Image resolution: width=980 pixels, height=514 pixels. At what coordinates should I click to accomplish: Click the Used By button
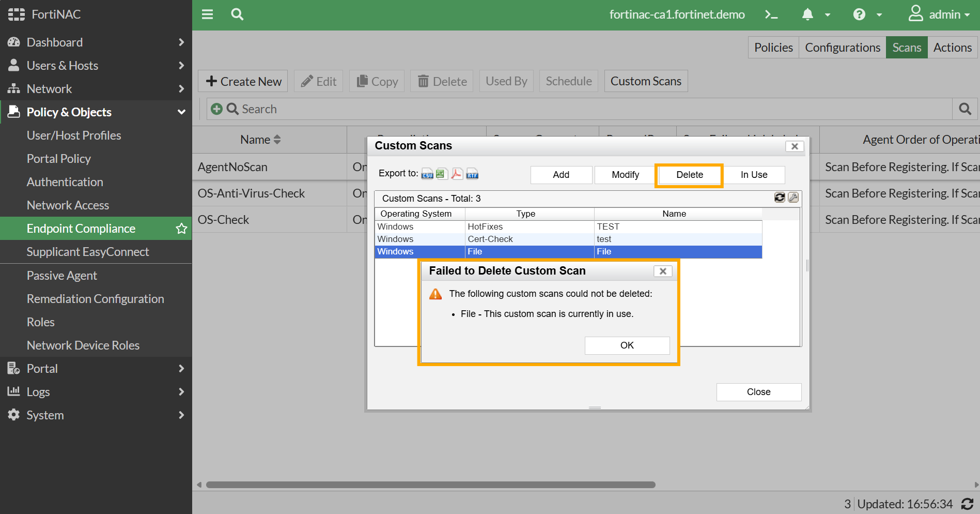tap(506, 81)
